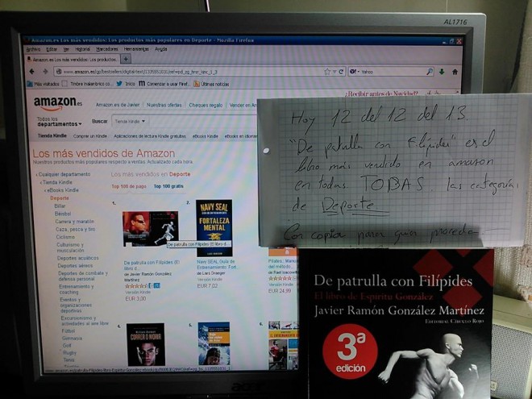Open Herramientas menu
Screen dimensions: 532x399
click(136, 49)
